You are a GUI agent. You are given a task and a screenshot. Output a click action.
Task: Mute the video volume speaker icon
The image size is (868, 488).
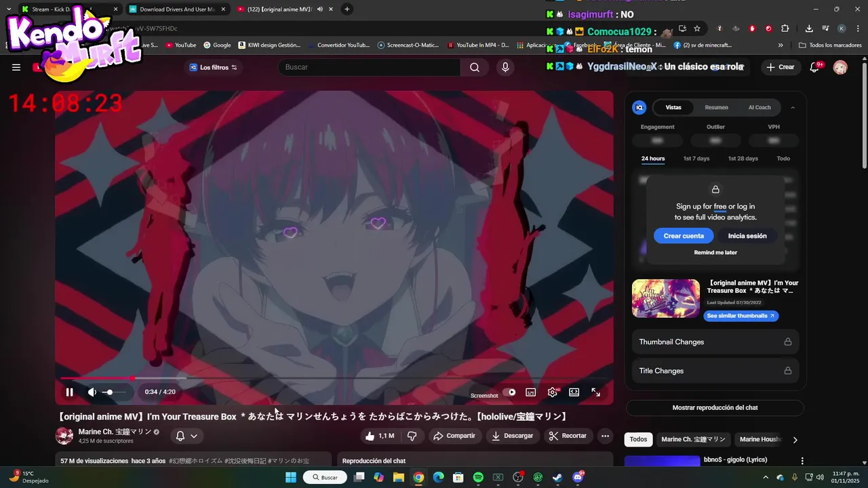92,392
